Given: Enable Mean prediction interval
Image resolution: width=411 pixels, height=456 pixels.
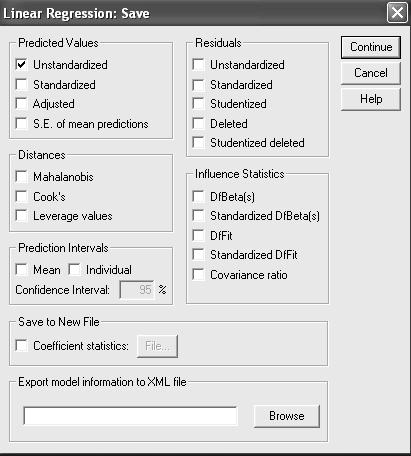Looking at the screenshot, I should [21, 269].
